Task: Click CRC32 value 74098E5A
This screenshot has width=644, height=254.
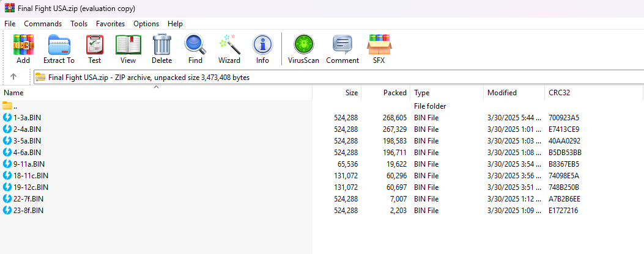Action: (x=564, y=176)
